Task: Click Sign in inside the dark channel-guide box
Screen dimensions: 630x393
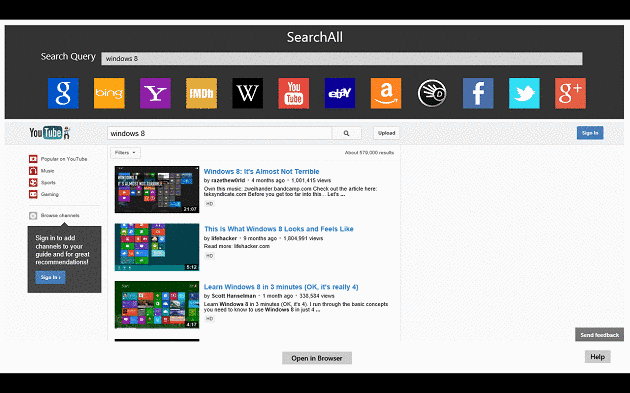Action: click(50, 277)
